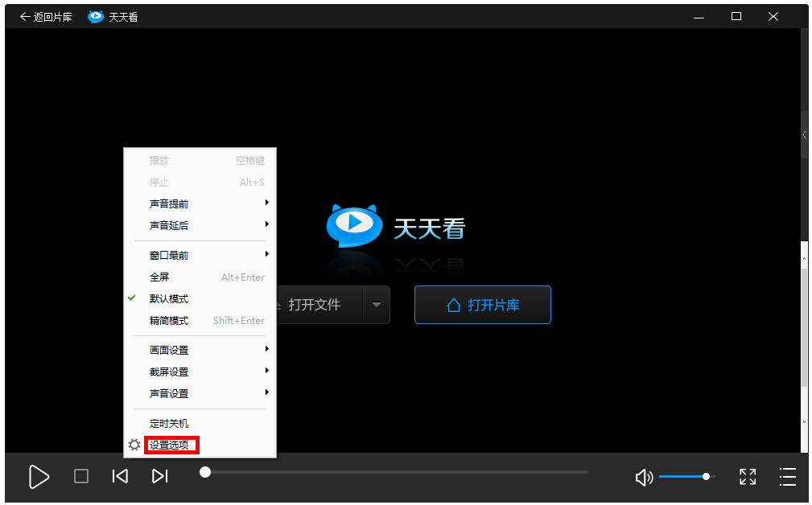812x505 pixels.
Task: Adjust the volume slider
Action: [x=686, y=477]
